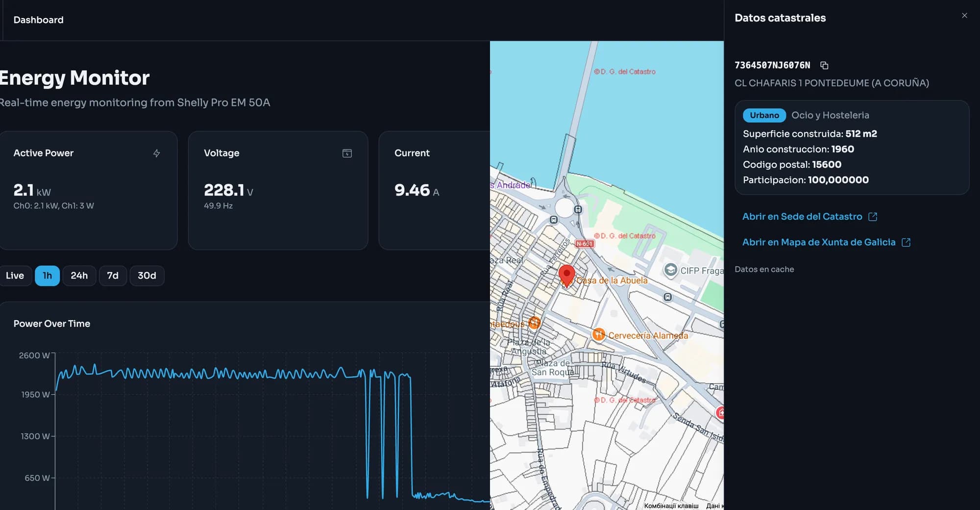
Task: Click the Ocio y Hosteleria label
Action: 830,115
